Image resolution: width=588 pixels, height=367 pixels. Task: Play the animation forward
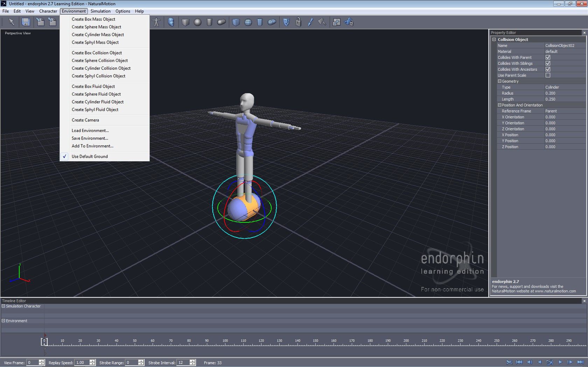click(x=560, y=362)
